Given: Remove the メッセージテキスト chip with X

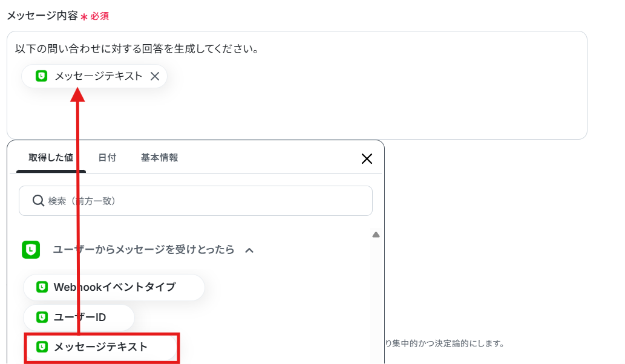Looking at the screenshot, I should [155, 76].
